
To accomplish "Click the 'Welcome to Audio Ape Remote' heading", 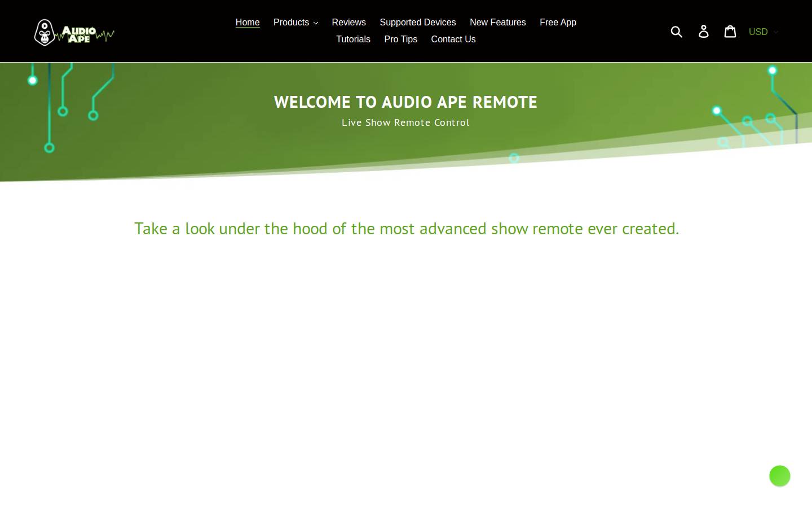I will [x=405, y=102].
